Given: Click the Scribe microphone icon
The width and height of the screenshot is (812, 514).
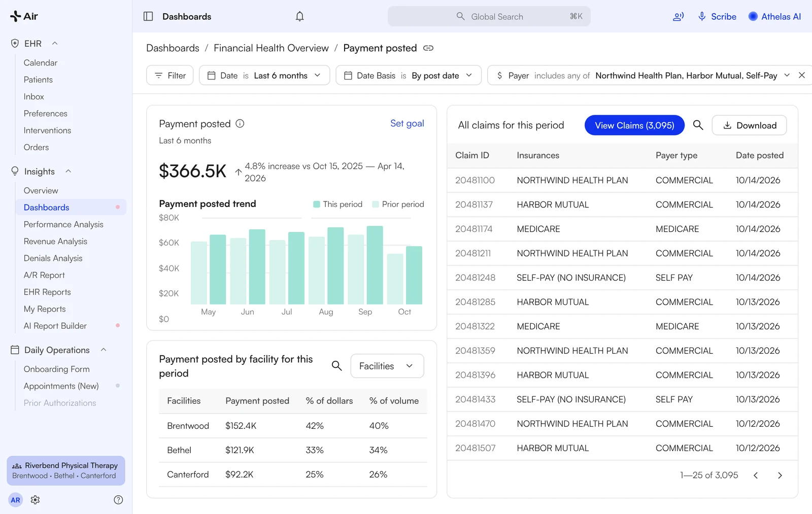Looking at the screenshot, I should tap(702, 16).
